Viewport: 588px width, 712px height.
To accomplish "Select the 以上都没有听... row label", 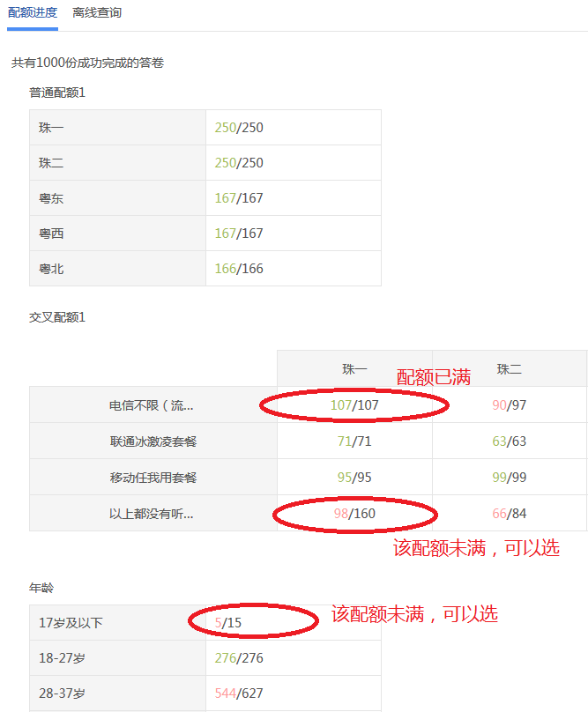I will [152, 514].
